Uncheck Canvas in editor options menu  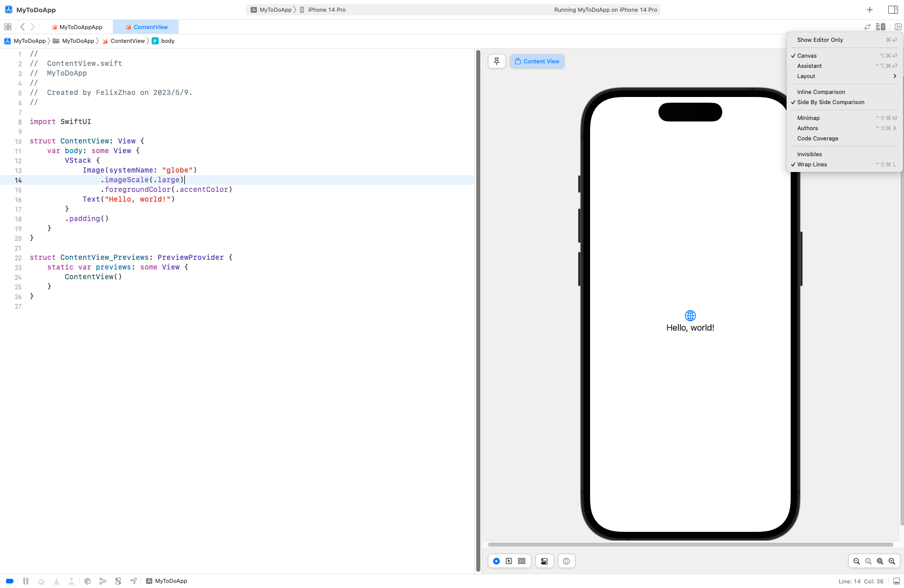[x=807, y=56]
